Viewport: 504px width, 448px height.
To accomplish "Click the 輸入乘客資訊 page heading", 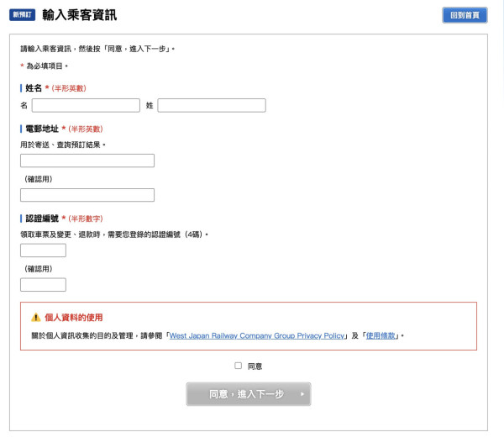I will click(80, 15).
